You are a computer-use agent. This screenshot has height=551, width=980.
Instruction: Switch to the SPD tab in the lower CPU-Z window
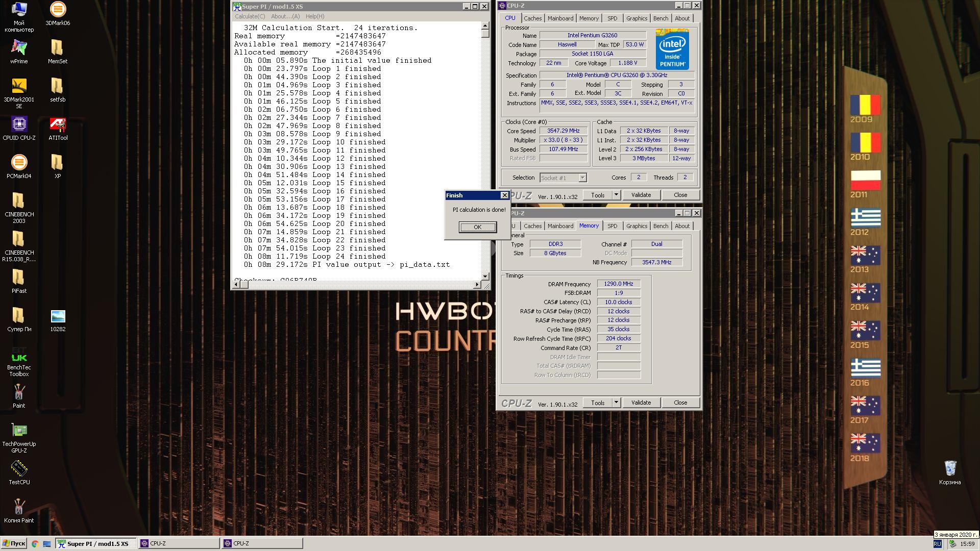click(x=612, y=226)
